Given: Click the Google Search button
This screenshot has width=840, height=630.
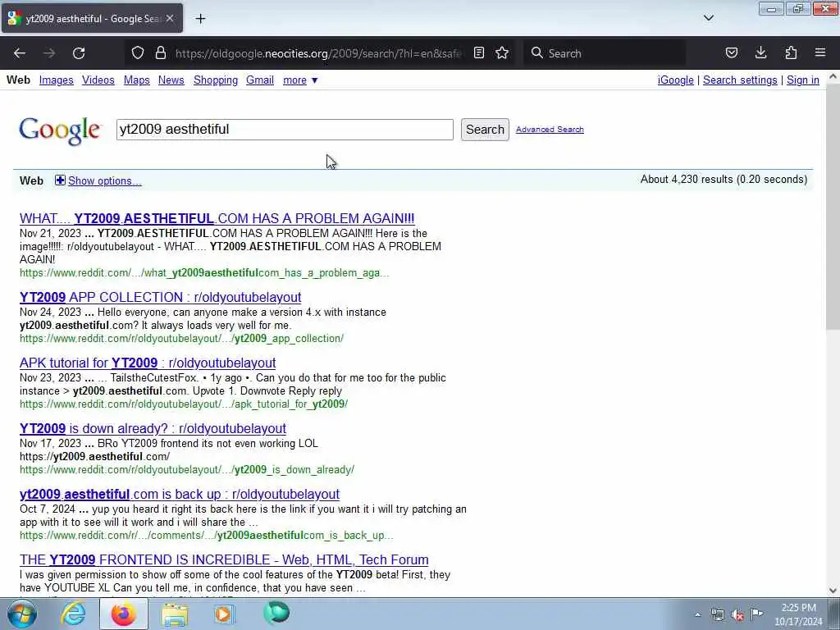Looking at the screenshot, I should 485,130.
